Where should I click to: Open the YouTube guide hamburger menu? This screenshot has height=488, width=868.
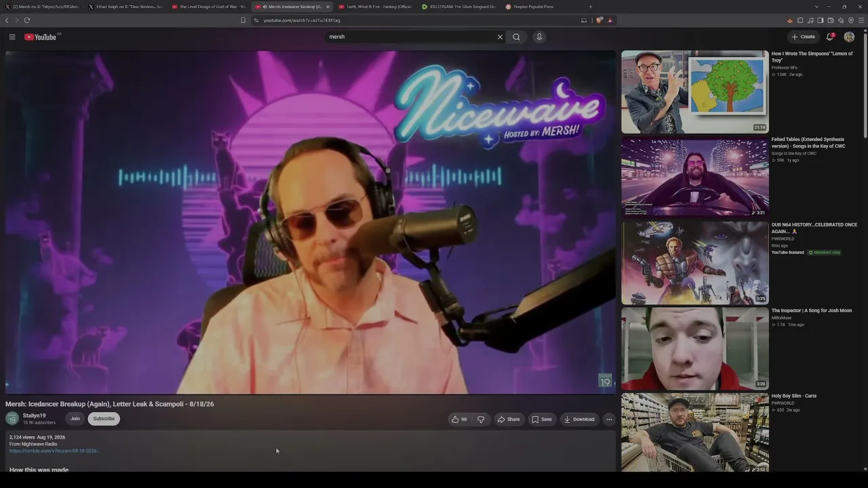coord(12,37)
